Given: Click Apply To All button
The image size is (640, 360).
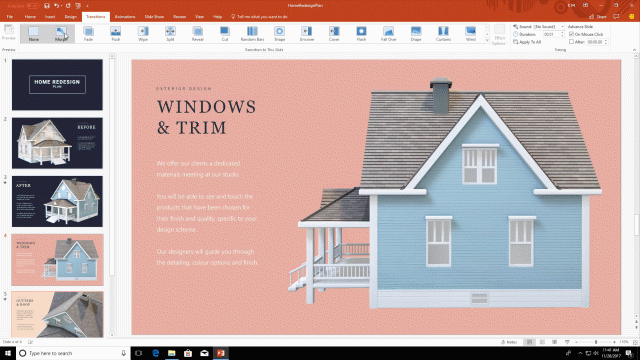Looking at the screenshot, I should [527, 42].
